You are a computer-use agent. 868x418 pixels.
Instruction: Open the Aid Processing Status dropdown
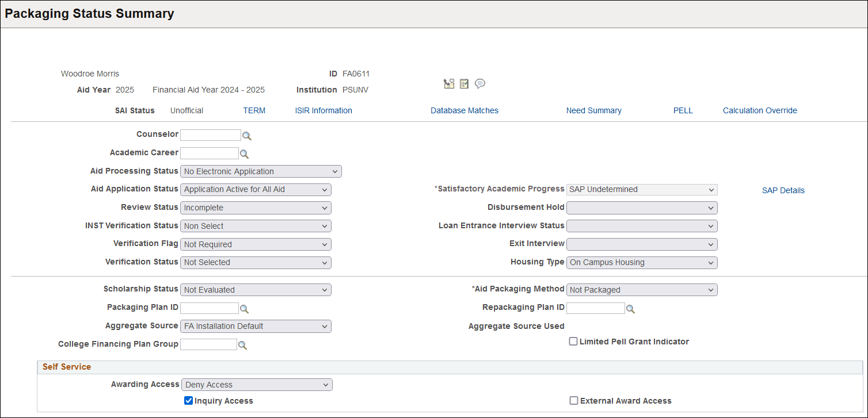[x=261, y=171]
